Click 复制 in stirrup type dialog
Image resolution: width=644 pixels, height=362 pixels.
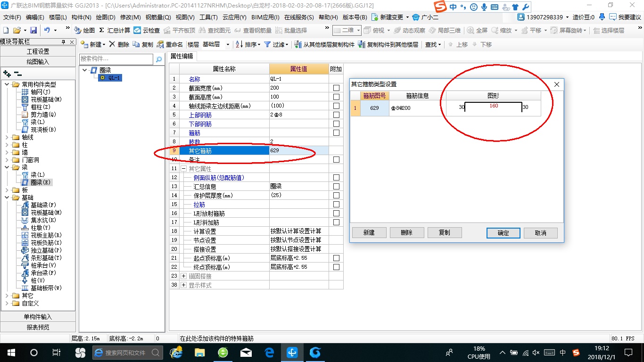[x=444, y=232]
